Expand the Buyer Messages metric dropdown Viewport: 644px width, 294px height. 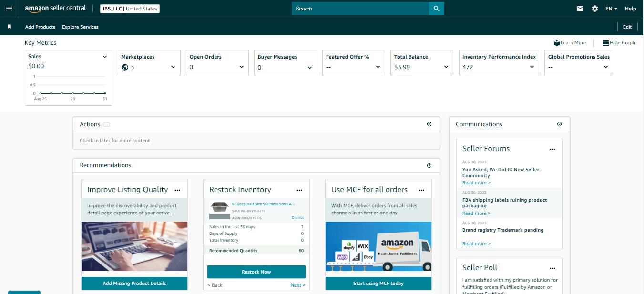310,68
